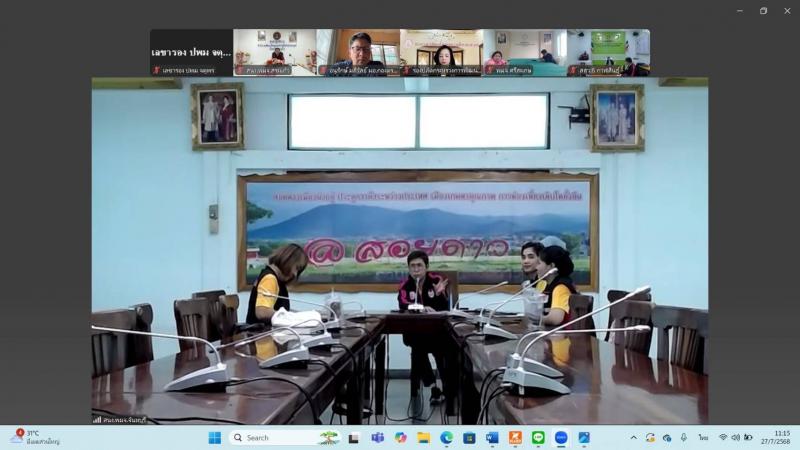Select the active Zoom icon in the taskbar
The height and width of the screenshot is (450, 800).
coord(561,438)
